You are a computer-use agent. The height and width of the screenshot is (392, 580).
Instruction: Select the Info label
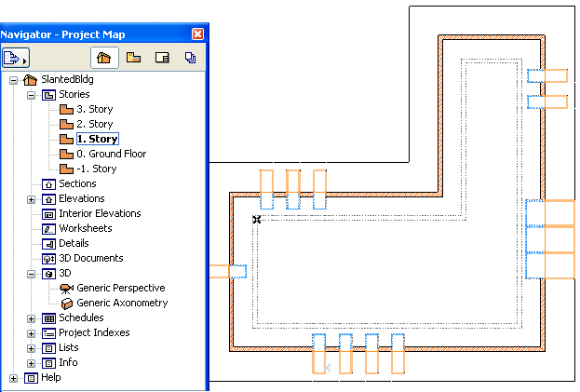click(68, 362)
